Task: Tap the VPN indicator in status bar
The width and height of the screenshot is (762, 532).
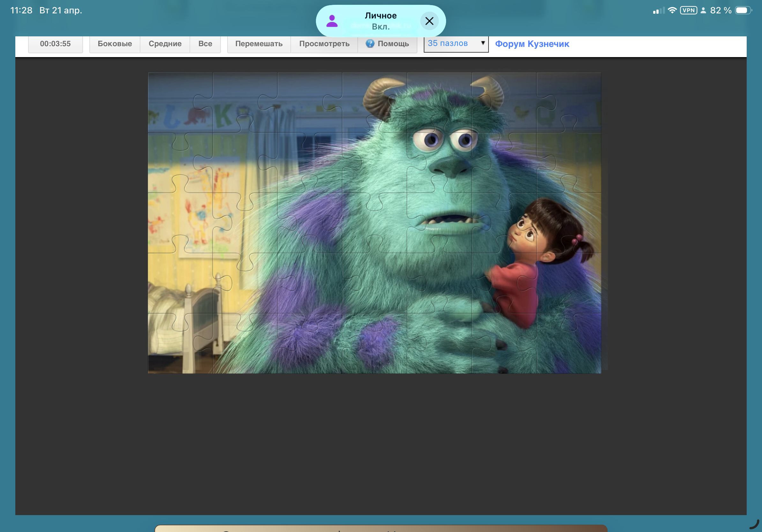Action: point(688,10)
